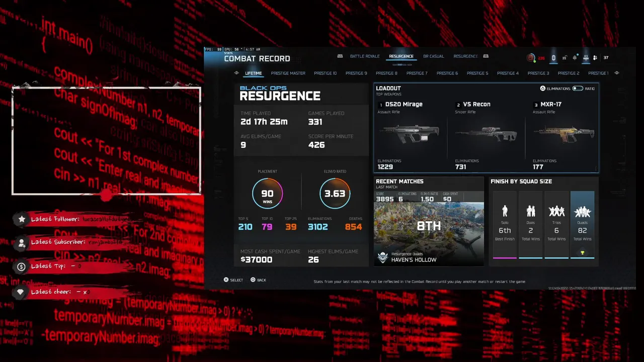Click the score per minute value 426
This screenshot has height=362, width=644.
click(316, 145)
